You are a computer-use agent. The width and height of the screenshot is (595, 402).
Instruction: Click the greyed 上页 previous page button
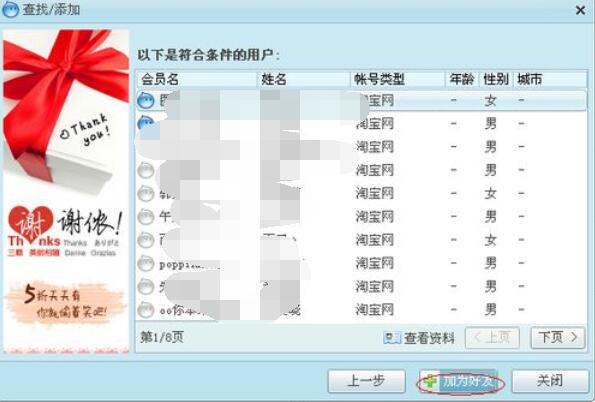click(492, 337)
